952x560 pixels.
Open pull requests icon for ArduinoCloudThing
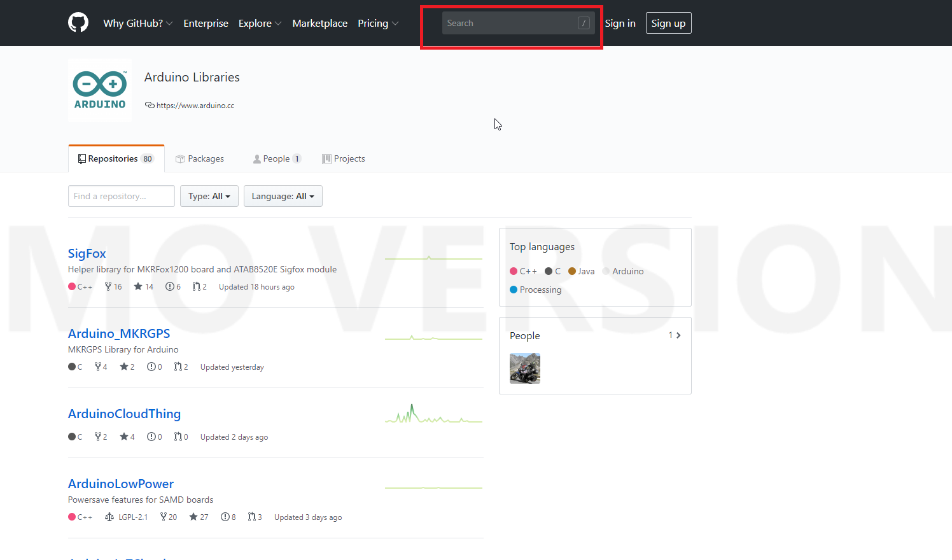click(x=178, y=437)
